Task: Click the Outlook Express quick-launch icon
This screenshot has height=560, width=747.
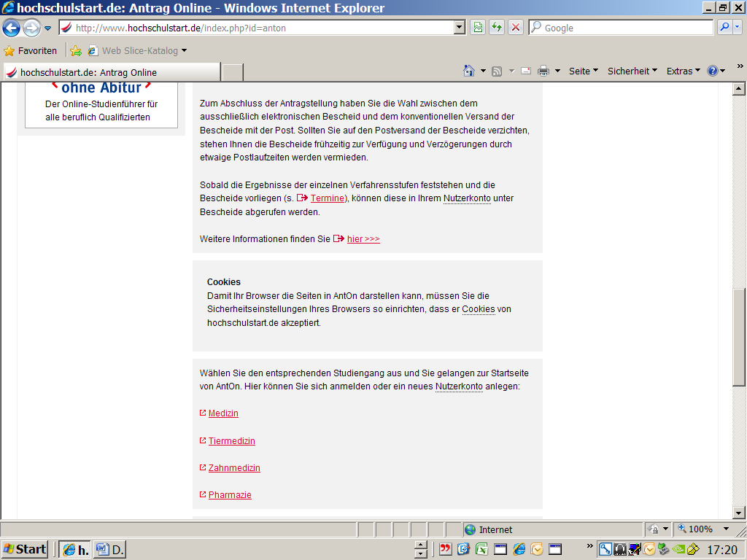Action: click(463, 550)
